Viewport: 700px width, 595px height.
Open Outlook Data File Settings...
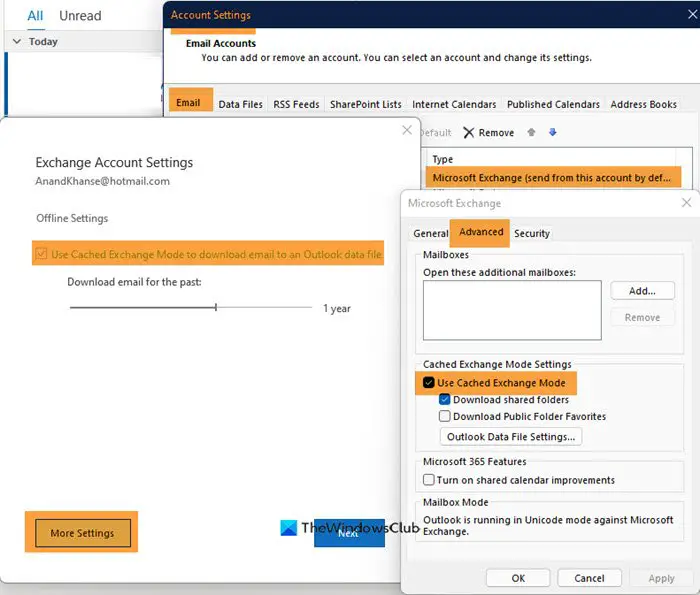[x=511, y=437]
